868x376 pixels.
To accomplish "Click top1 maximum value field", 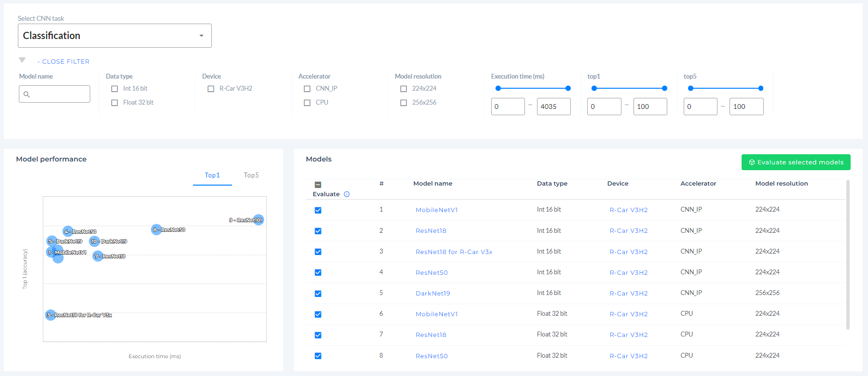I will click(650, 107).
